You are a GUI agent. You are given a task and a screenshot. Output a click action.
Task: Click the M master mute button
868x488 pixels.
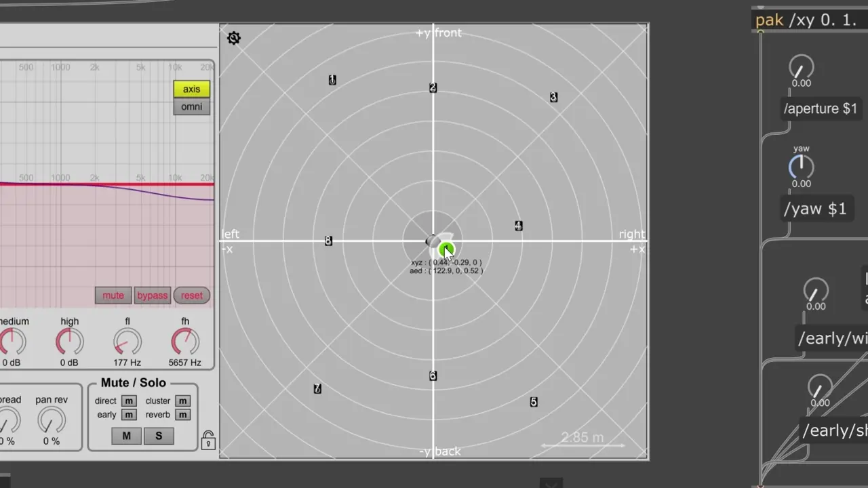pyautogui.click(x=126, y=436)
